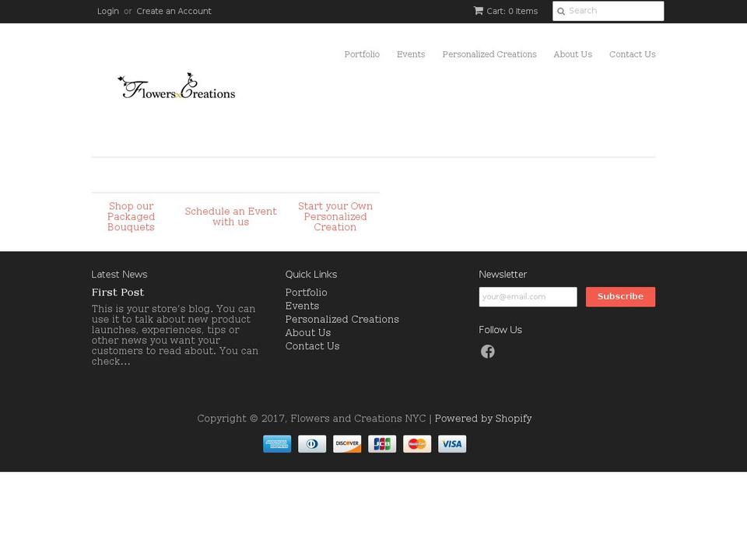Click Contact Us under Quick Links
Image resolution: width=747 pixels, height=560 pixels.
coord(313,346)
